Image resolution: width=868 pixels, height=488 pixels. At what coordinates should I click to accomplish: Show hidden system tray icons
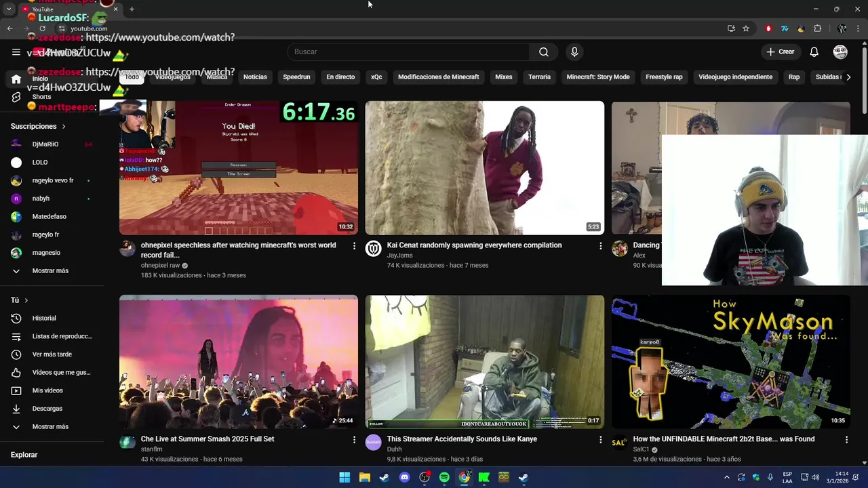tap(727, 477)
